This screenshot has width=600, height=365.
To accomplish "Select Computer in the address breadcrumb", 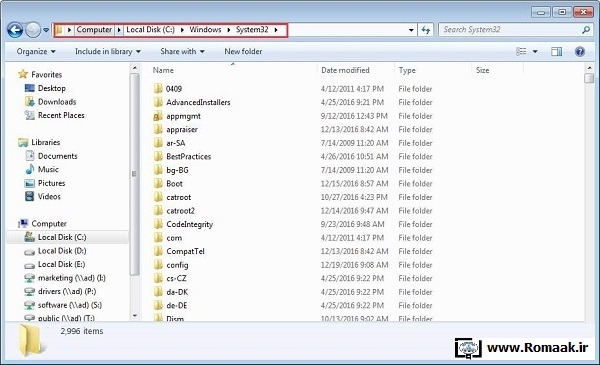I will pos(94,30).
